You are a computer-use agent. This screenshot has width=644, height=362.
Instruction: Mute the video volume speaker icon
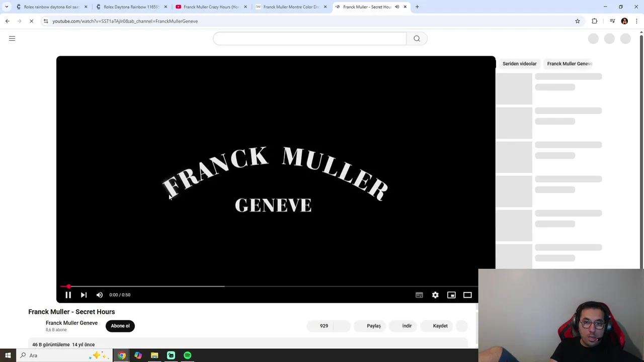tap(100, 295)
